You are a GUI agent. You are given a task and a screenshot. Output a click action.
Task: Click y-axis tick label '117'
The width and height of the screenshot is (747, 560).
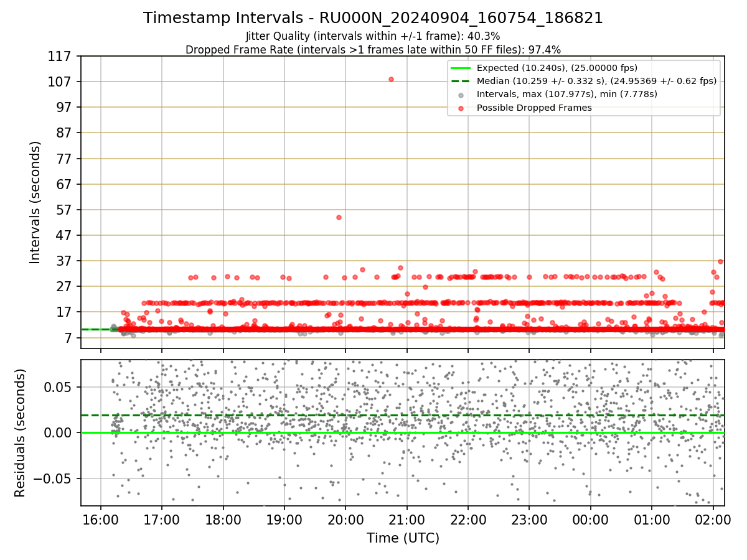click(x=60, y=57)
